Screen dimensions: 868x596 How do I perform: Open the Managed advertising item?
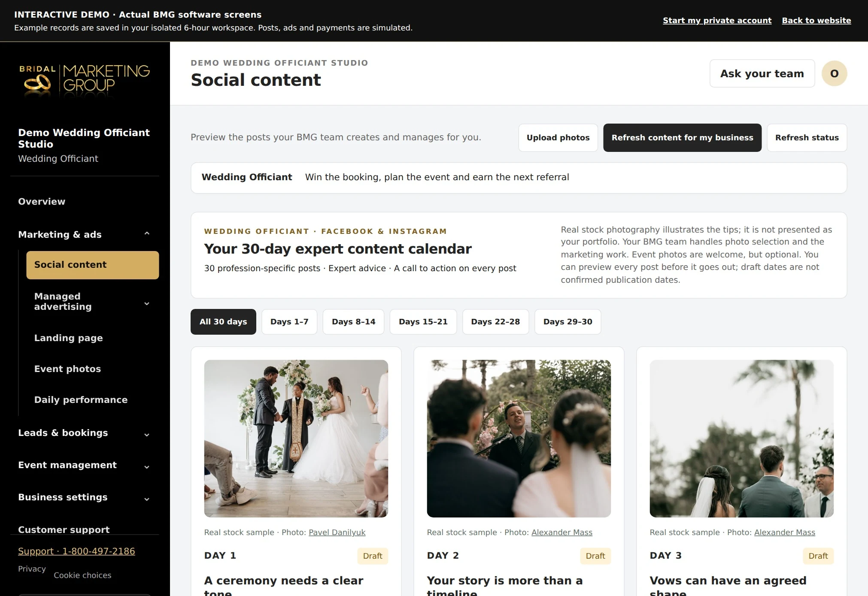point(63,302)
